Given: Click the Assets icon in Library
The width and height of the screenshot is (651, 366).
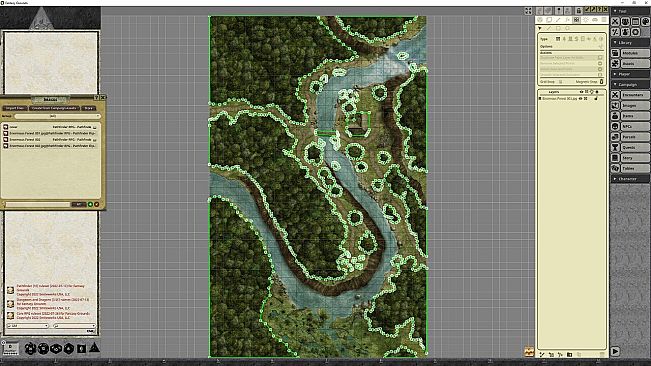Looking at the screenshot, I should (x=615, y=63).
